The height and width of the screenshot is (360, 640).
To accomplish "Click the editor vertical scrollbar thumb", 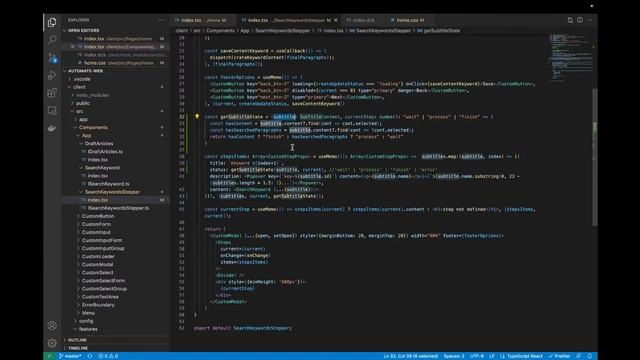I will coord(595,157).
